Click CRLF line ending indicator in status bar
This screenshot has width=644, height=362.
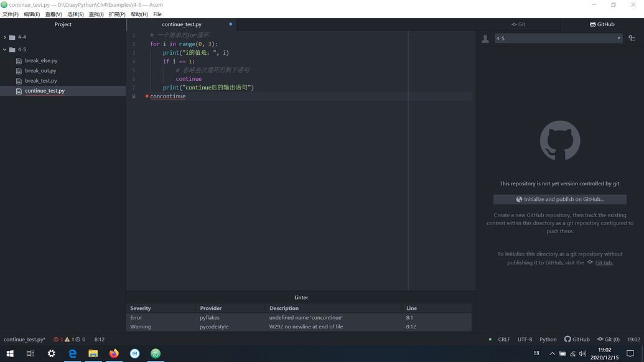(x=503, y=339)
